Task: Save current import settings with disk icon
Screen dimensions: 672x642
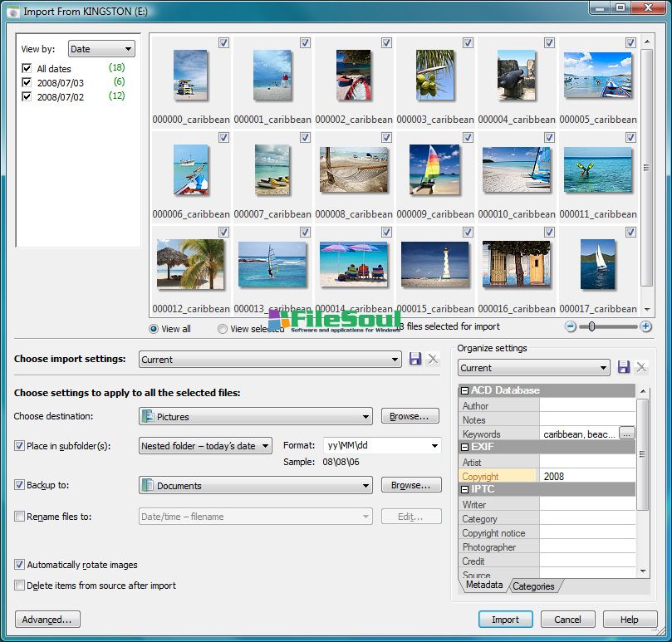Action: coord(416,359)
